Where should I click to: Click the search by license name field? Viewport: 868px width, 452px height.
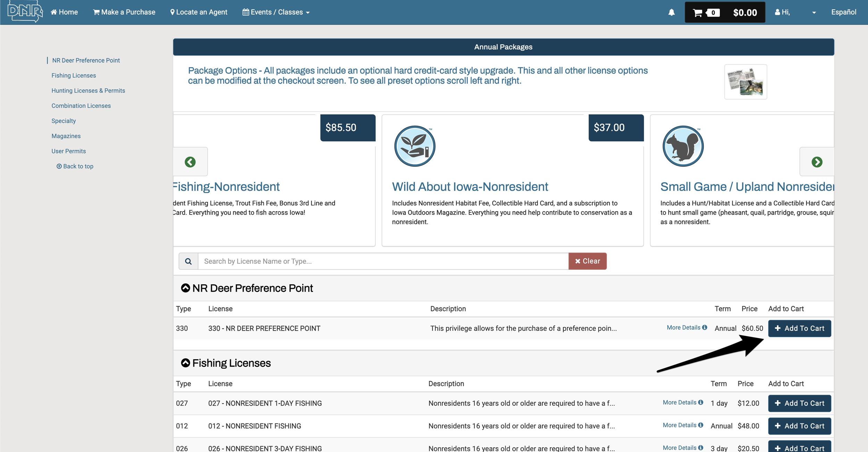pyautogui.click(x=383, y=261)
